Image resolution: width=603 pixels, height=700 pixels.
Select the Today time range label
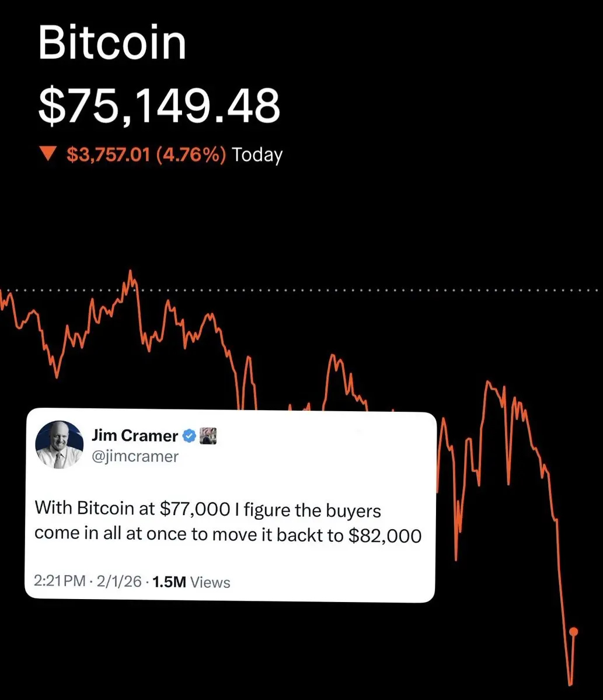click(257, 155)
